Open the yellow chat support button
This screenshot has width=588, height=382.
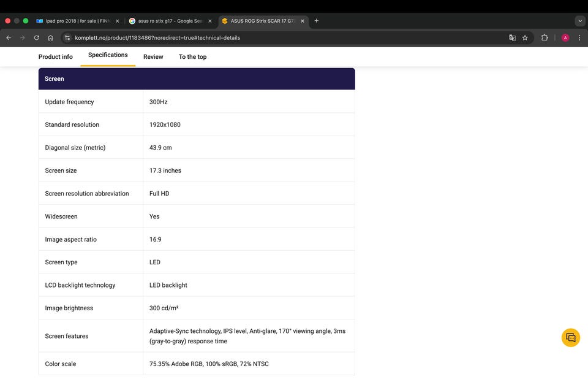tap(571, 337)
